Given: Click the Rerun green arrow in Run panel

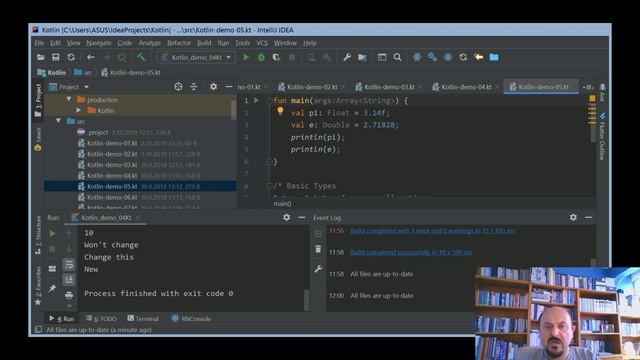Looking at the screenshot, I should click(52, 234).
